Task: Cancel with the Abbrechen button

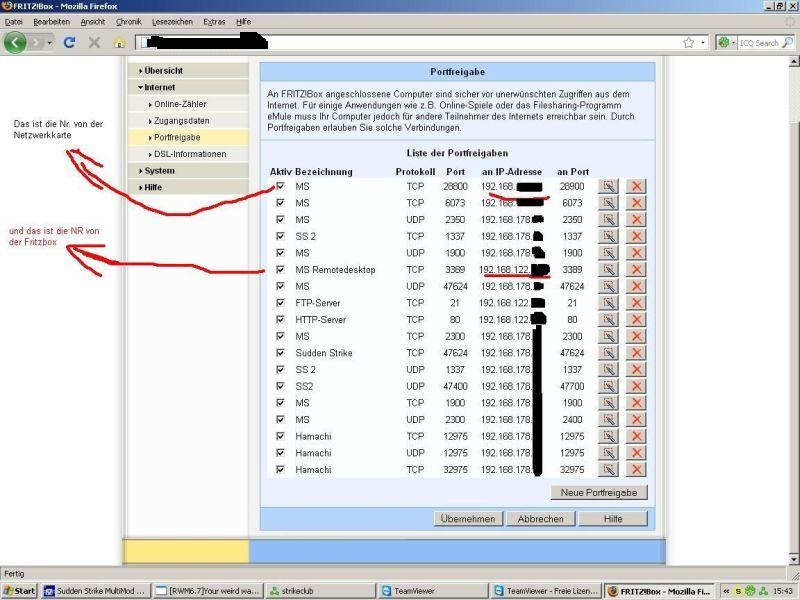Action: point(541,519)
